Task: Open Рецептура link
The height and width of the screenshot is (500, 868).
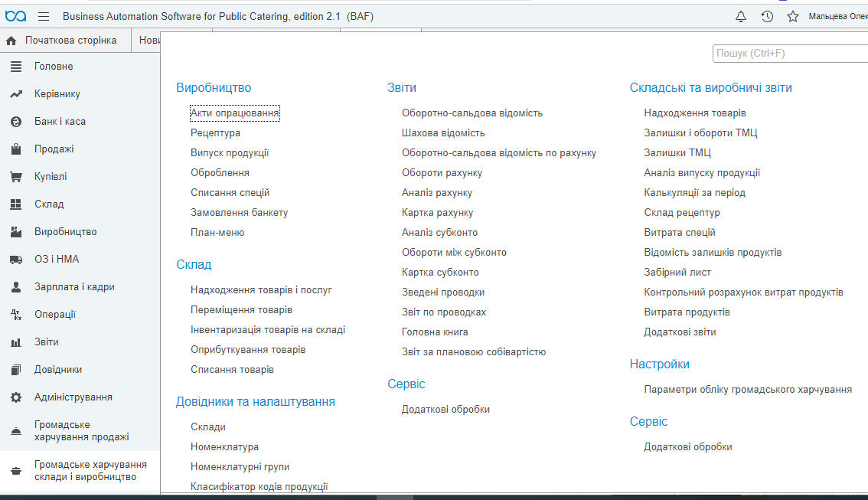Action: tap(215, 133)
